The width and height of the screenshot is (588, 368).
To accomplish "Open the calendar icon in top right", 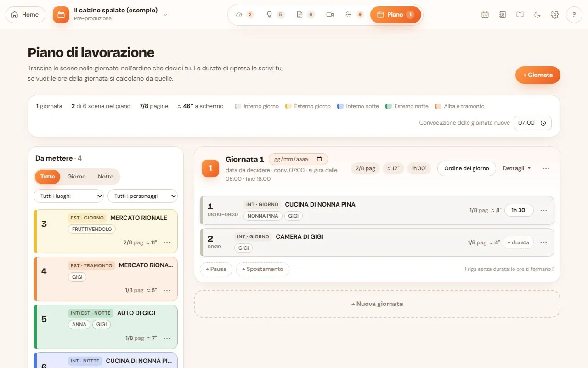I will (485, 15).
